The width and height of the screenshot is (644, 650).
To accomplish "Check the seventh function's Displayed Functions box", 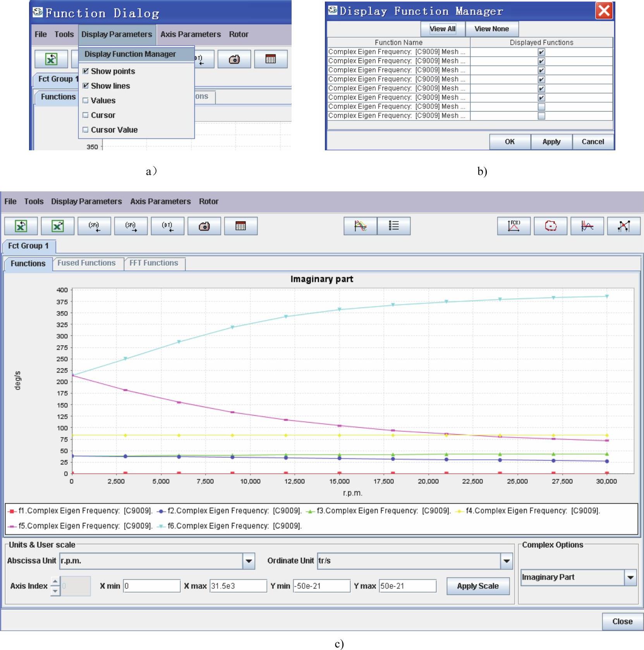I will point(541,107).
